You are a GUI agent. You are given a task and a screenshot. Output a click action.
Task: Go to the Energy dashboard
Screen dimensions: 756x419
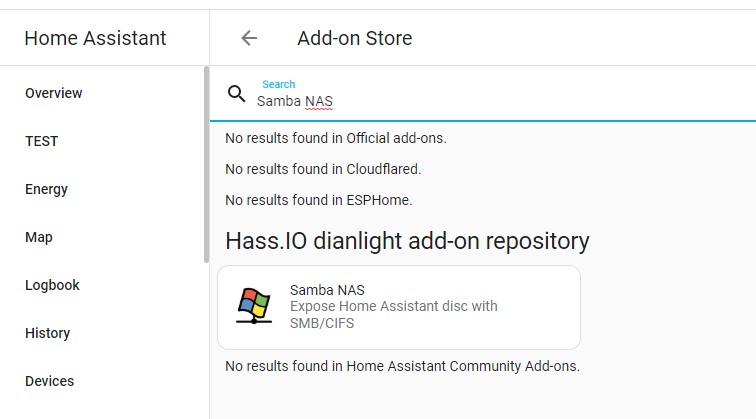click(47, 189)
